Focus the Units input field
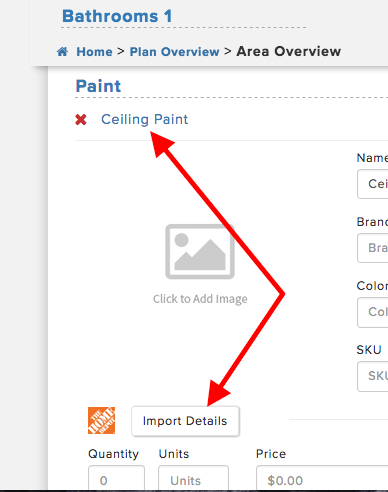This screenshot has width=388, height=492. 193,479
